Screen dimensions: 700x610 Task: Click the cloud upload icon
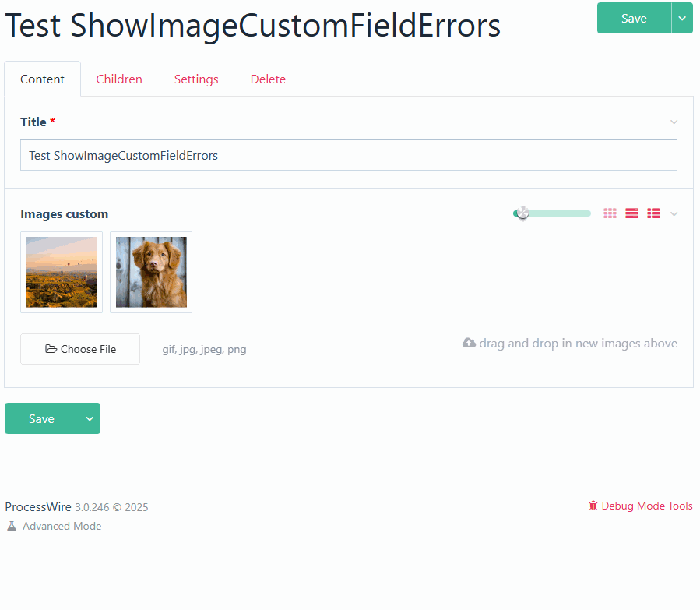pos(469,344)
